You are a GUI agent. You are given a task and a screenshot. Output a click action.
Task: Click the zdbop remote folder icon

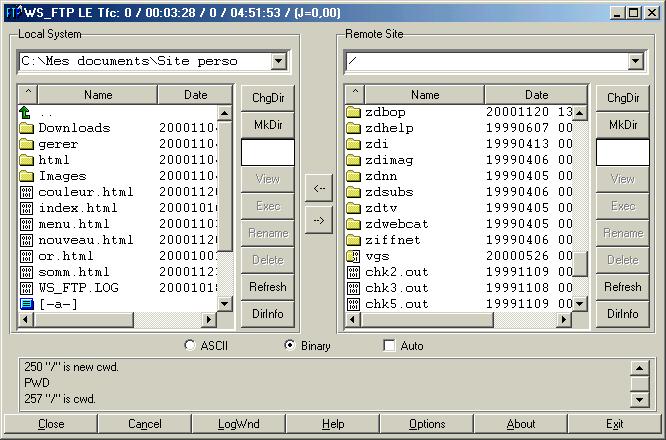click(x=353, y=112)
